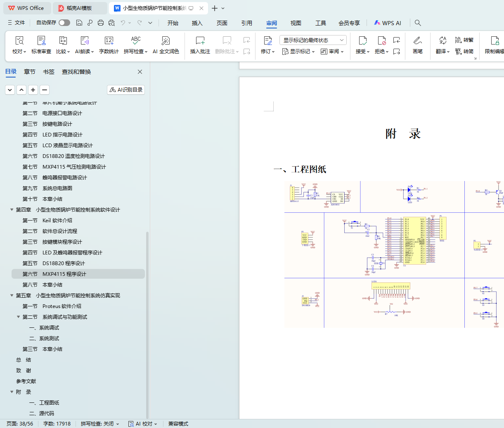Viewport: 504px width, 428px height.
Task: Open the 显示标记的最终状态 dropdown
Action: (x=312, y=40)
